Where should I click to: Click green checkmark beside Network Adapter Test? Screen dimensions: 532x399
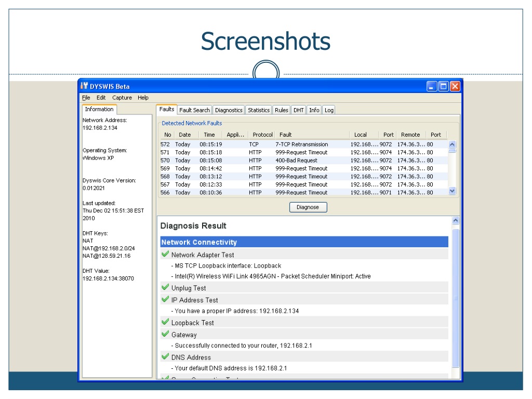click(165, 255)
